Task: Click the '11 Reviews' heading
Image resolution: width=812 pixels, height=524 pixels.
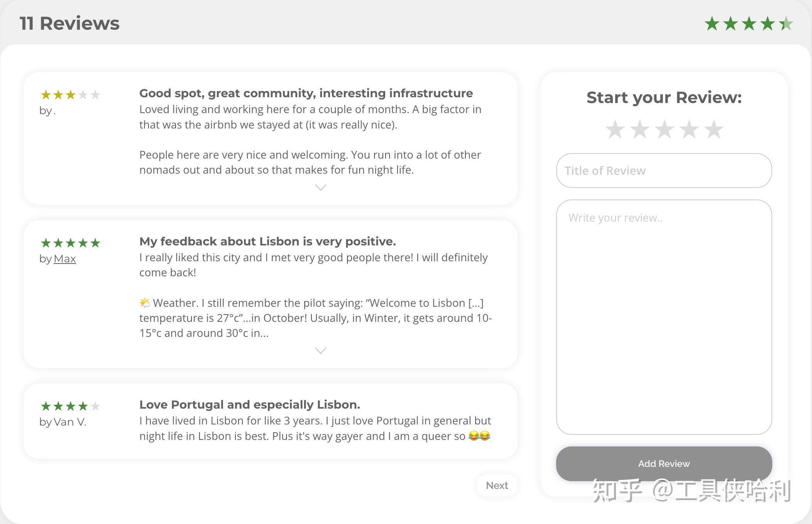Action: (x=69, y=24)
